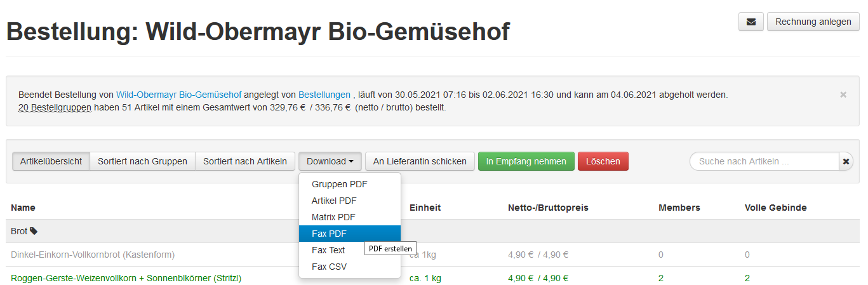Clear the article search with X icon
Screen dimensions: 868x285
(x=846, y=162)
